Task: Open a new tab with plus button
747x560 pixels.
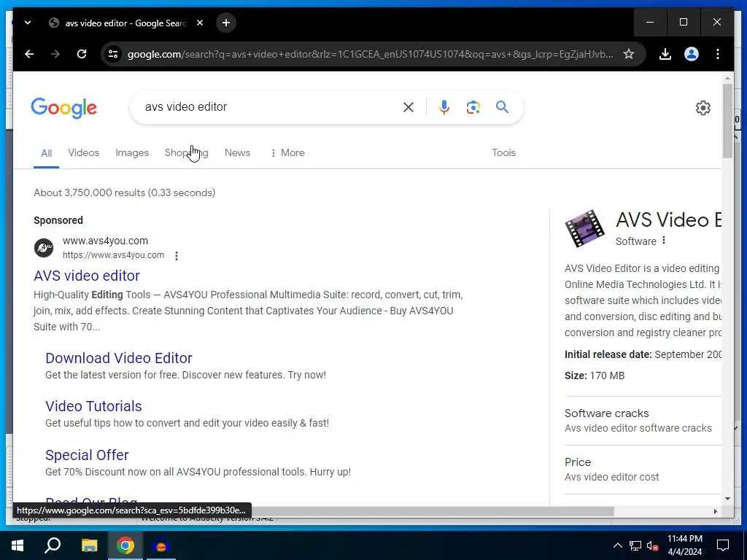Action: click(x=226, y=23)
